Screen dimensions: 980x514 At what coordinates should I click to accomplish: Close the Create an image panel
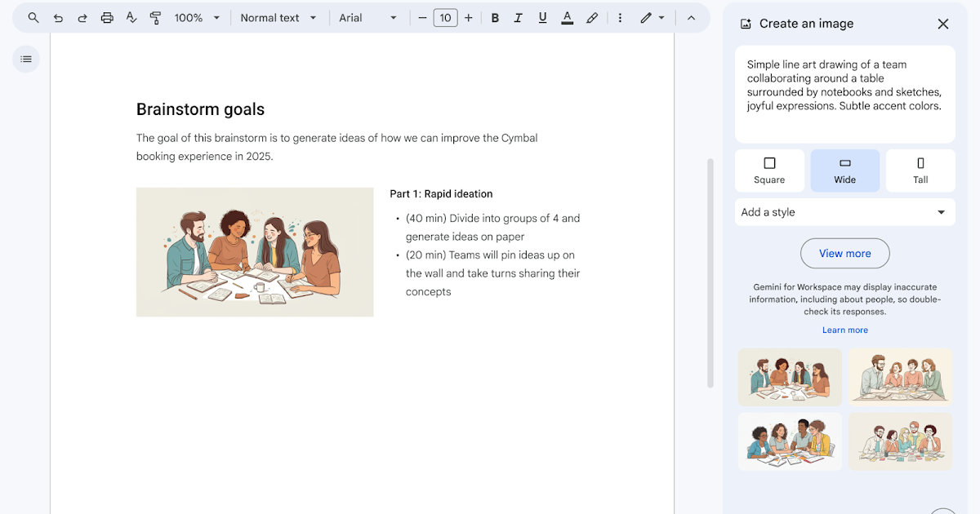(943, 24)
